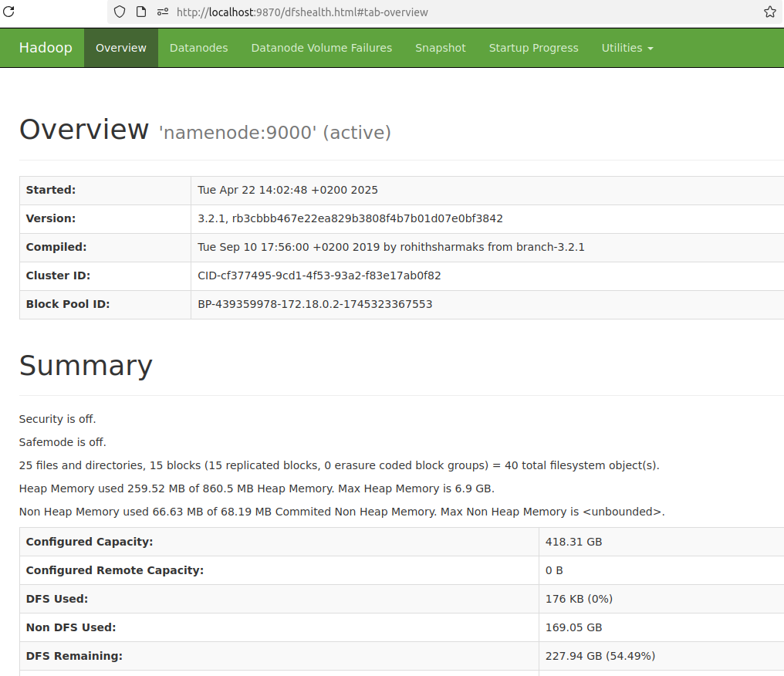Select the 176 KB (0%) value

coord(579,599)
